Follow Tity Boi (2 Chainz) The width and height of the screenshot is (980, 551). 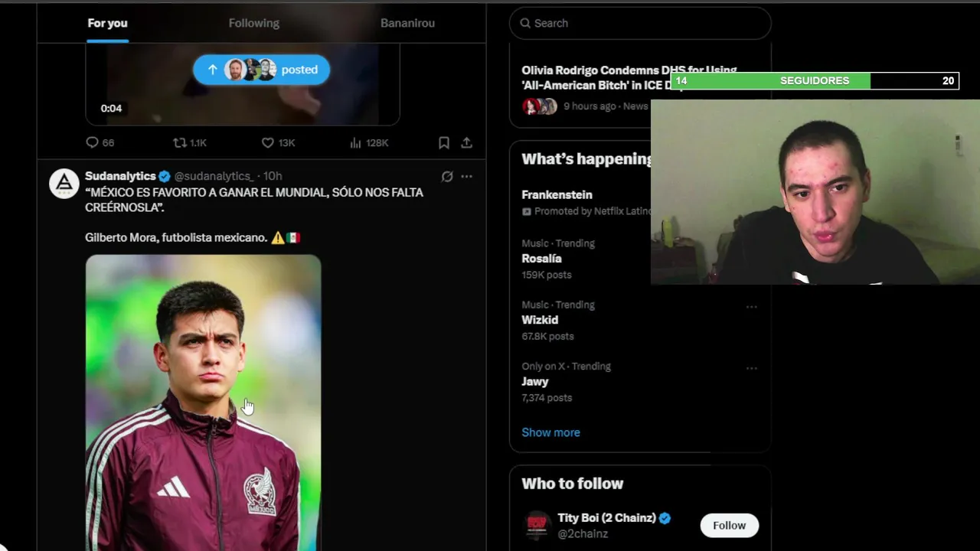tap(729, 525)
